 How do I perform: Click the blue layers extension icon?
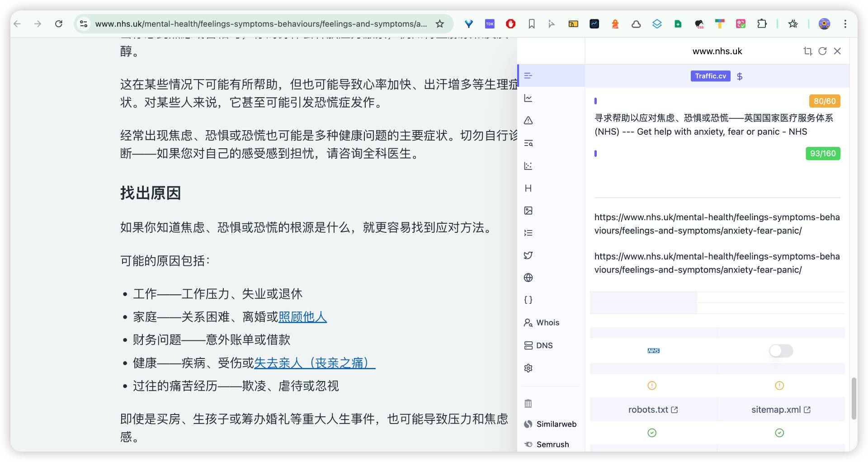pos(657,24)
